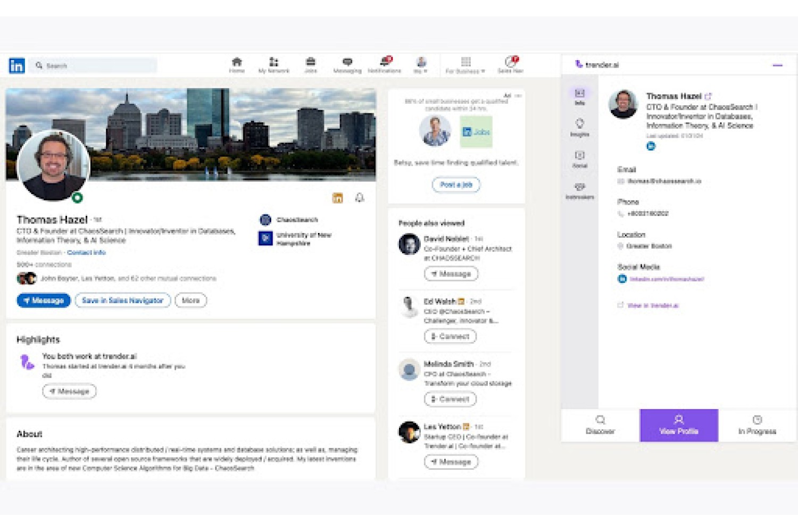Click Les Yetton's avatar
Screen dimensions: 798x532
click(x=409, y=432)
